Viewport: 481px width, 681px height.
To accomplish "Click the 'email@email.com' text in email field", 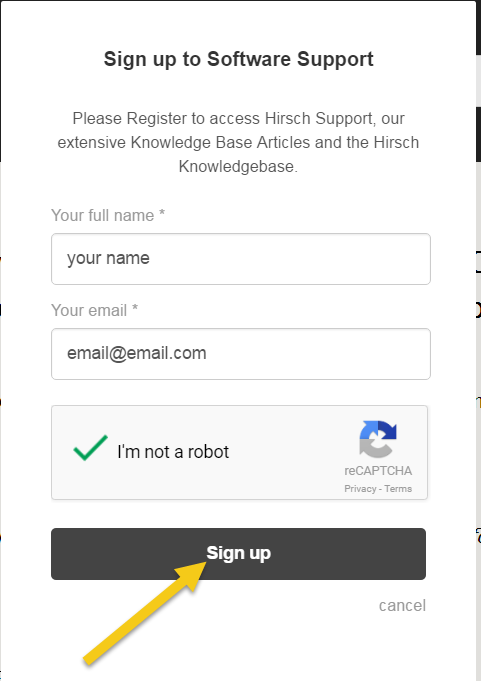I will (x=137, y=353).
